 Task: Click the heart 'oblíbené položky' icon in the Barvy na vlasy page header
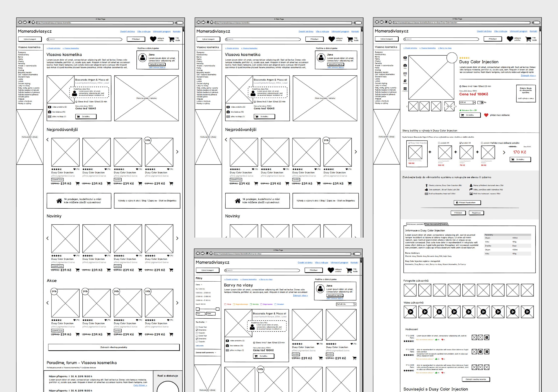click(x=331, y=270)
